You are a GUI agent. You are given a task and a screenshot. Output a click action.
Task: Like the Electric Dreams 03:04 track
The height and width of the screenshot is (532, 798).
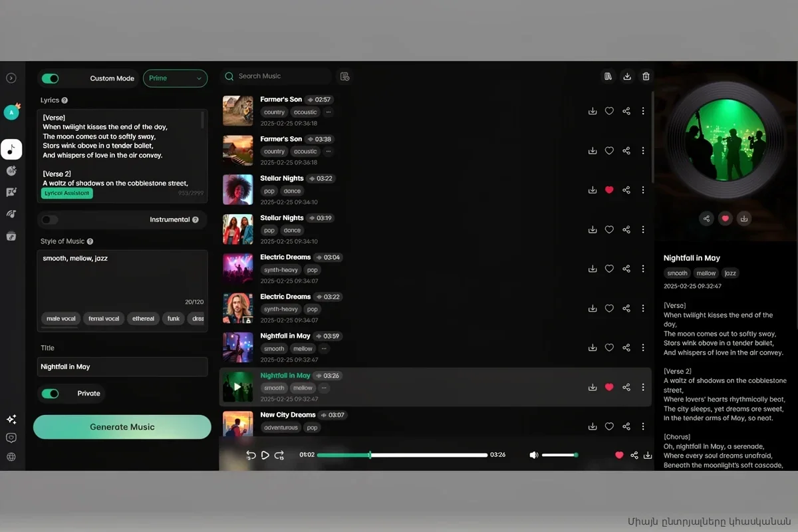(608, 269)
